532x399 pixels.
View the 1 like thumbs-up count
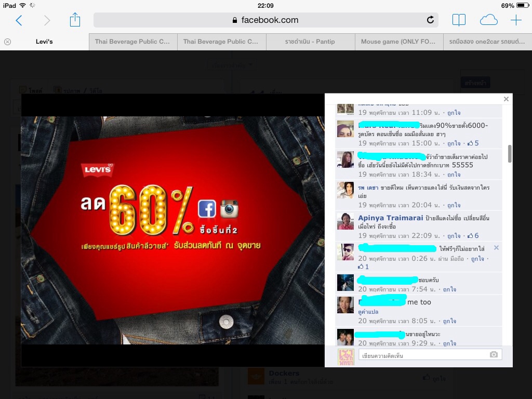[363, 267]
